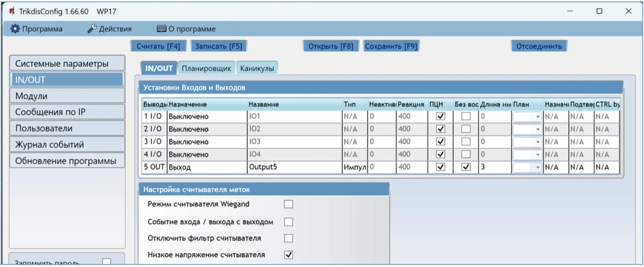
Task: Select Журнал событий in the sidebar
Action: [67, 145]
